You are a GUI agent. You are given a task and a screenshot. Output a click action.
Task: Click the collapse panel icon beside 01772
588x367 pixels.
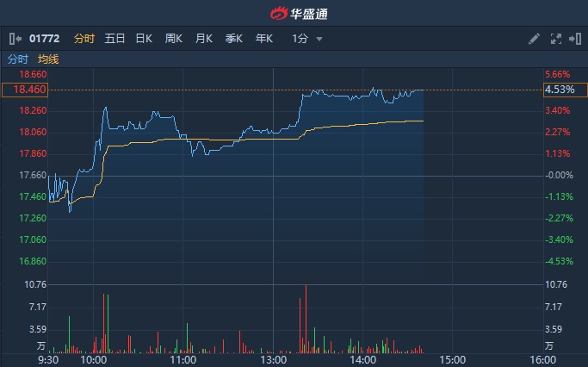click(15, 39)
